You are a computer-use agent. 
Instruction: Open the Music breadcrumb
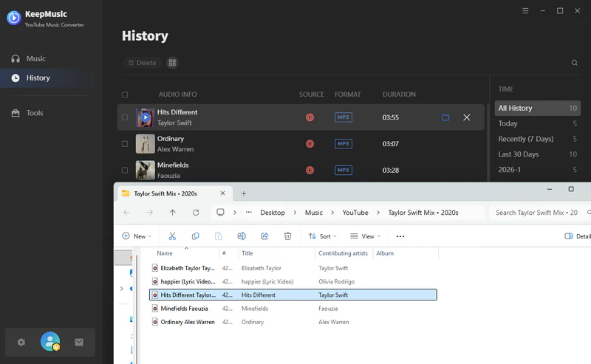313,213
